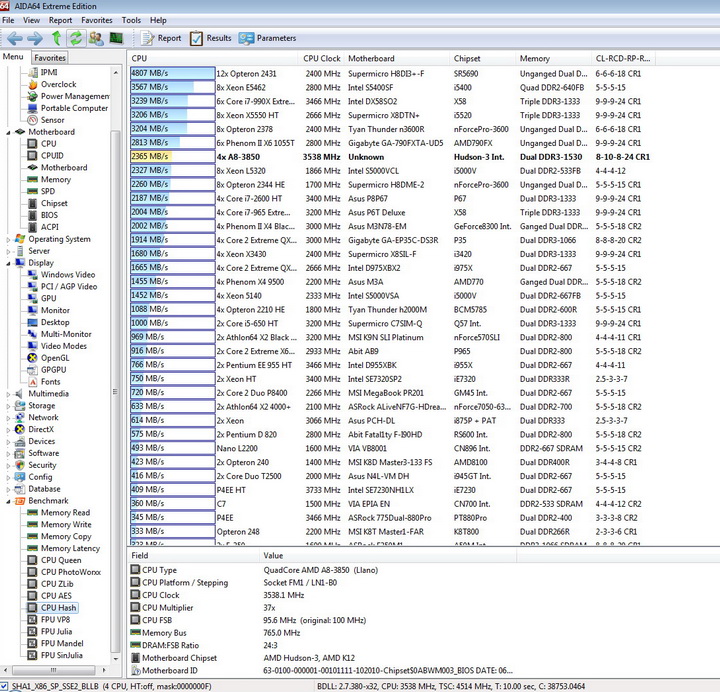Expand the Multimedia tree node
720x692 pixels.
8,394
